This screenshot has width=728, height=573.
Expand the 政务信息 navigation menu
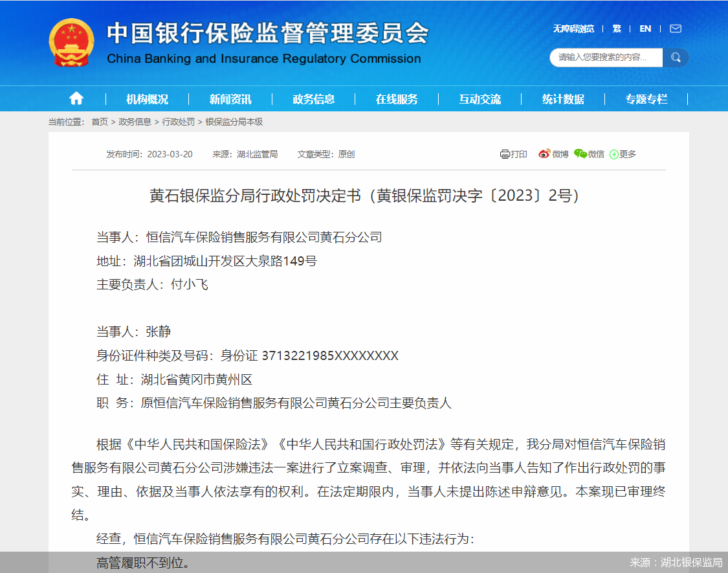coord(314,99)
